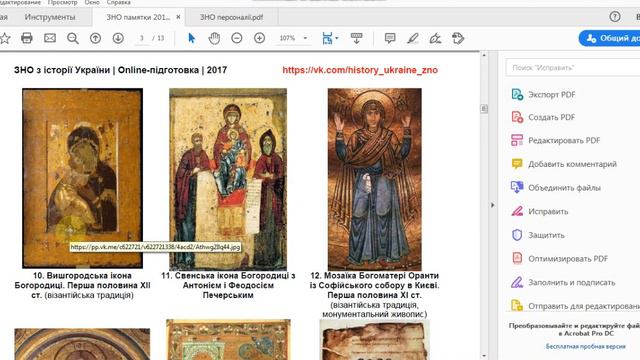Switch to the Инструменты tab

click(x=50, y=17)
